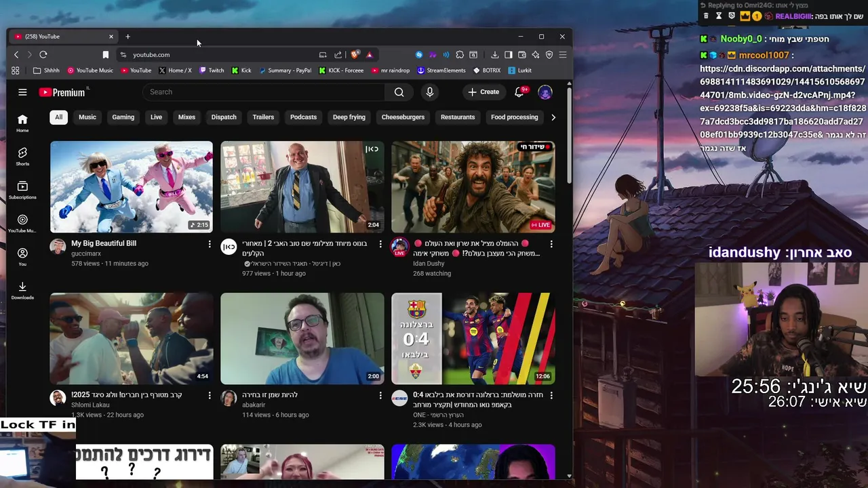868x488 pixels.
Task: Select the Cheeseburgers filter chip
Action: [403, 117]
